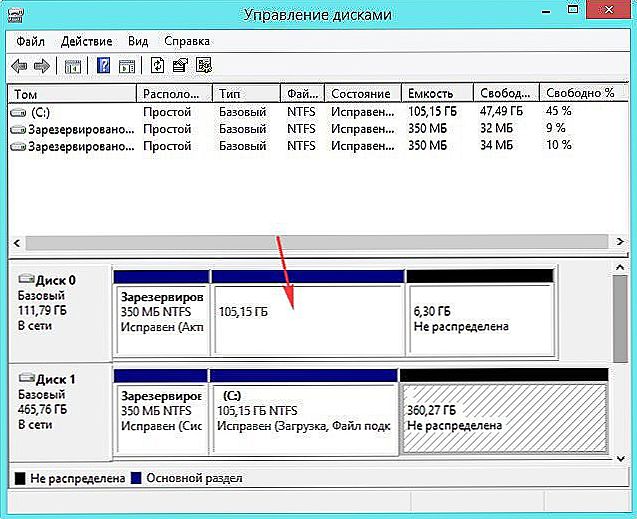
Task: Open the Вид menu
Action: [x=138, y=41]
